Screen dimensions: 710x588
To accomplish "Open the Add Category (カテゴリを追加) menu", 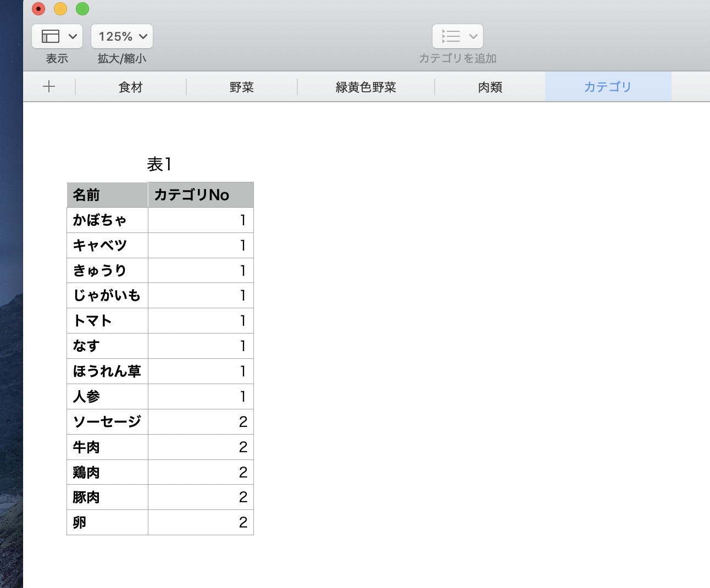I will pyautogui.click(x=458, y=36).
